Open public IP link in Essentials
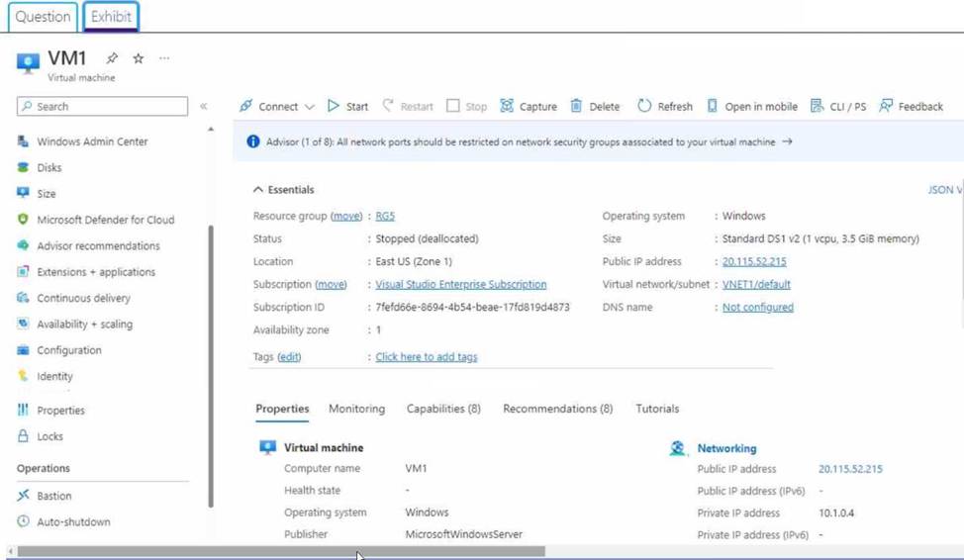This screenshot has width=964, height=560. click(754, 261)
